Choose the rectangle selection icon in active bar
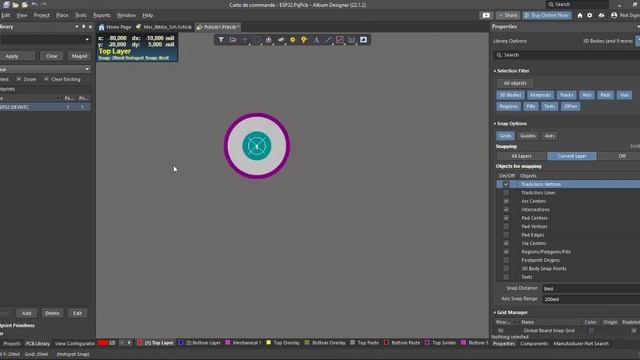This screenshot has width=640, height=360. [x=256, y=40]
